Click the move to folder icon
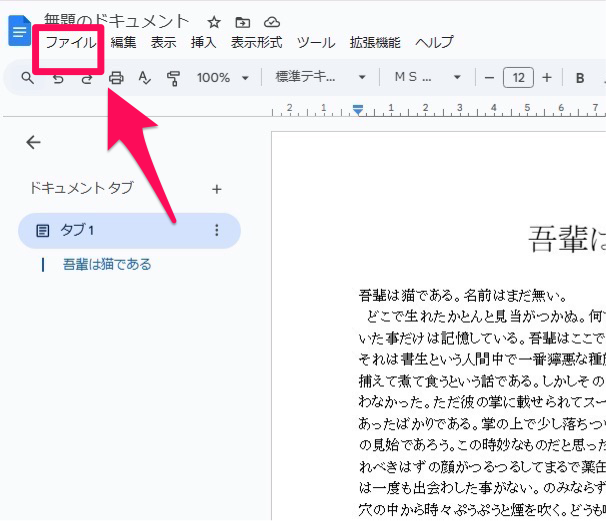This screenshot has width=606, height=521. [243, 21]
